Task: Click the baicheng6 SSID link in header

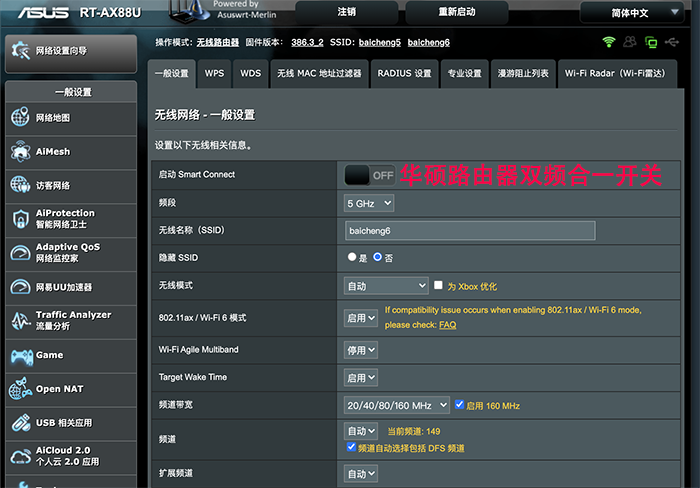Action: [x=429, y=42]
